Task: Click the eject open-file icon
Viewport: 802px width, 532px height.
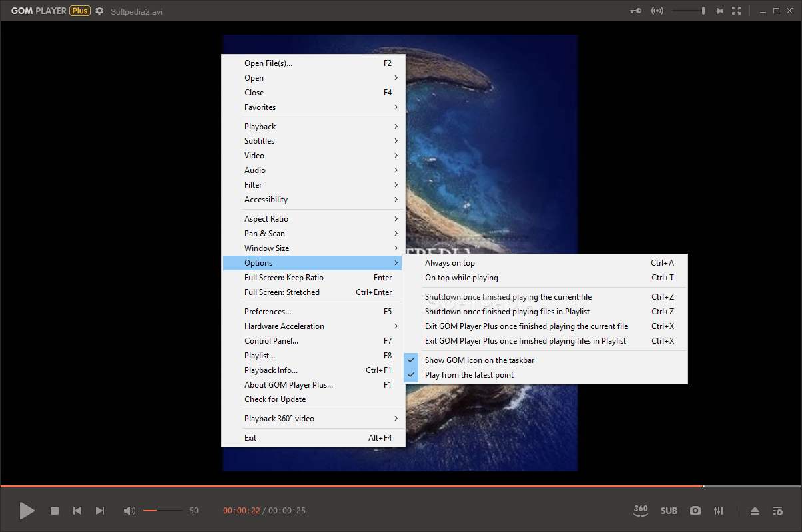Action: coord(755,511)
